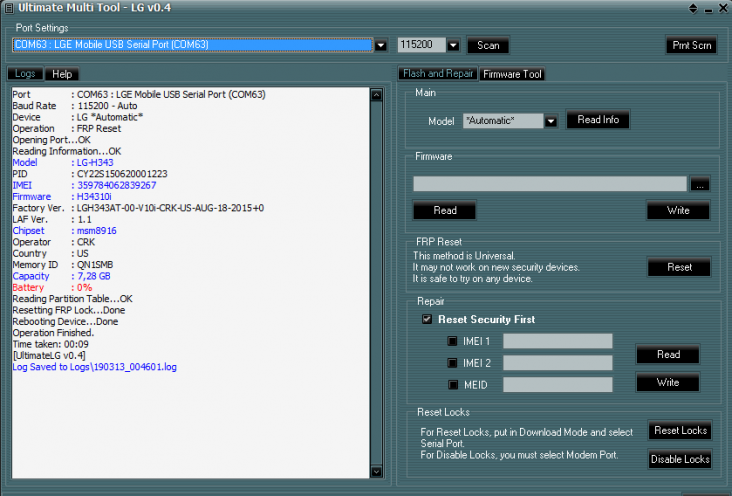Image resolution: width=732 pixels, height=496 pixels.
Task: Click the MEID input field
Action: pyautogui.click(x=558, y=384)
